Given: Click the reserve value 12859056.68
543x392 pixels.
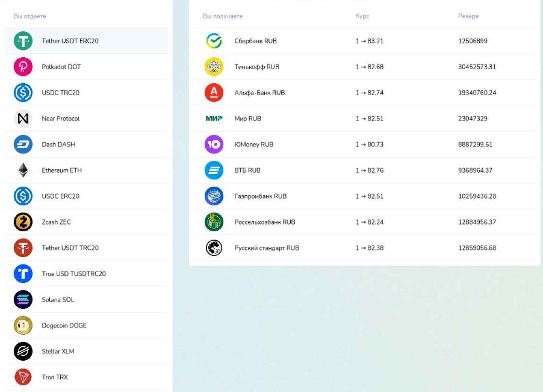Looking at the screenshot, I should click(477, 248).
